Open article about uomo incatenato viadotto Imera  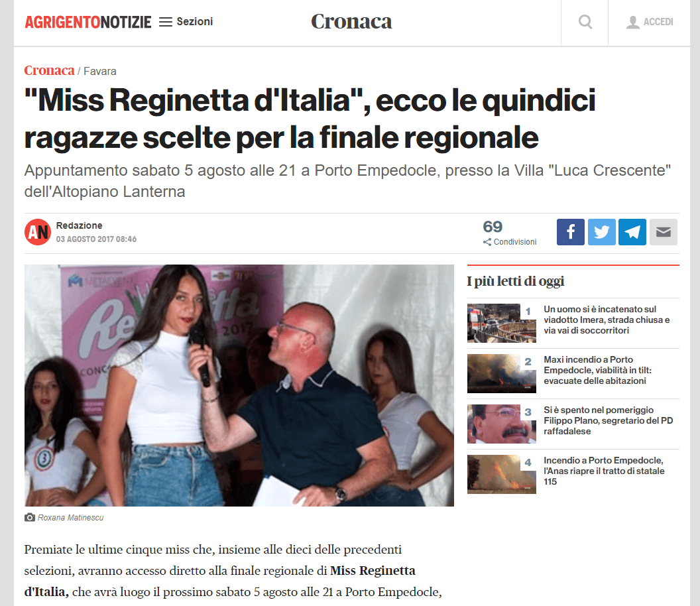click(607, 320)
